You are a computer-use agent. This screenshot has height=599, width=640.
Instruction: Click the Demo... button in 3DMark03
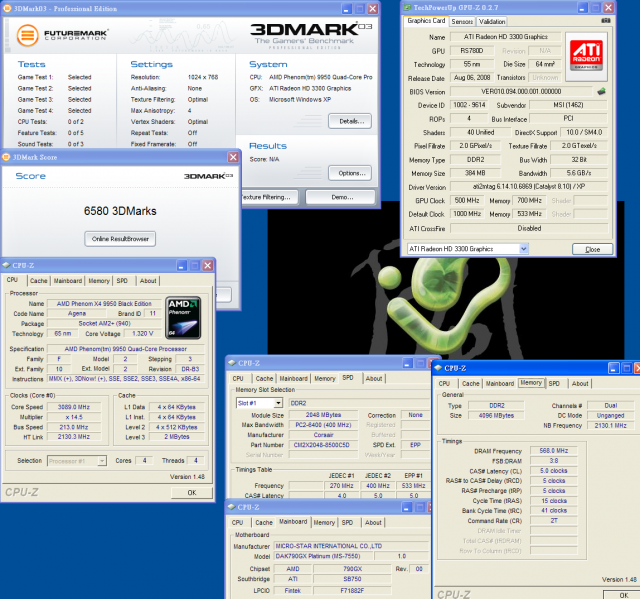[x=341, y=197]
